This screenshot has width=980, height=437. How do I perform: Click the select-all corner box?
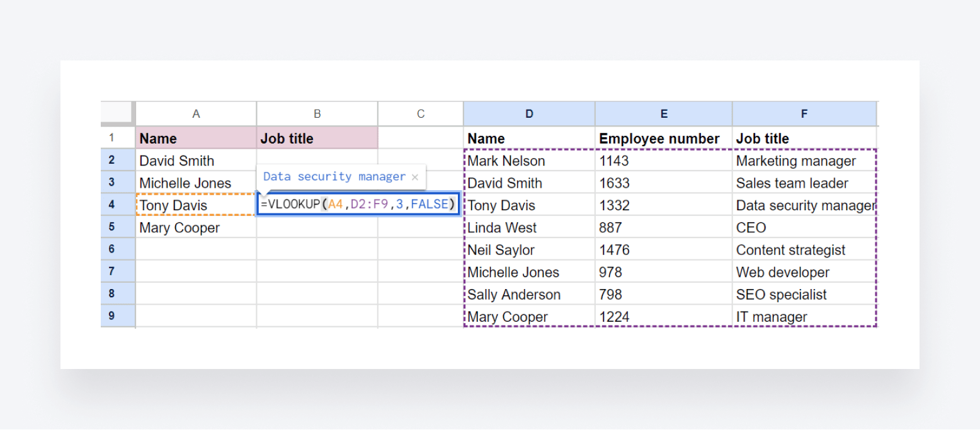click(x=118, y=113)
